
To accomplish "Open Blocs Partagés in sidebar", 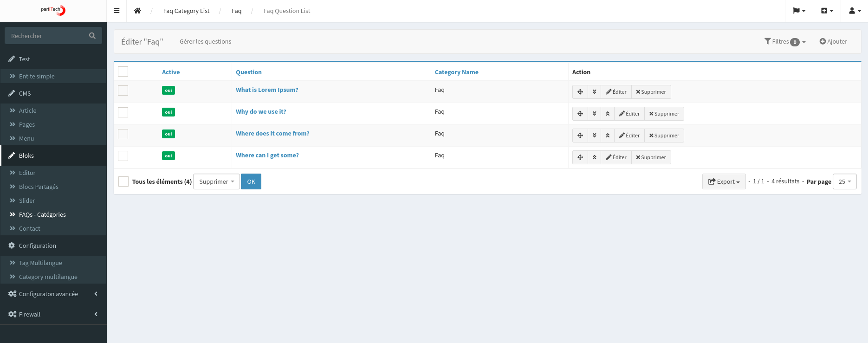I will click(53, 187).
